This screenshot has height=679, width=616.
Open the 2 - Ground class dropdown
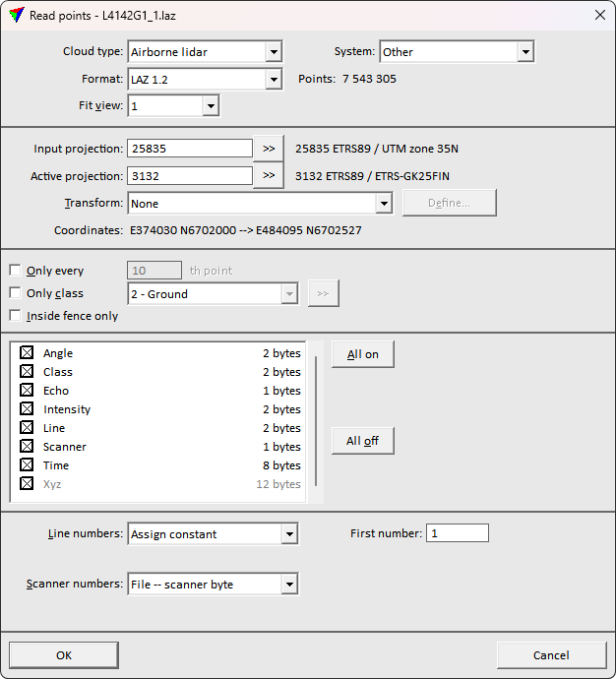(x=213, y=294)
